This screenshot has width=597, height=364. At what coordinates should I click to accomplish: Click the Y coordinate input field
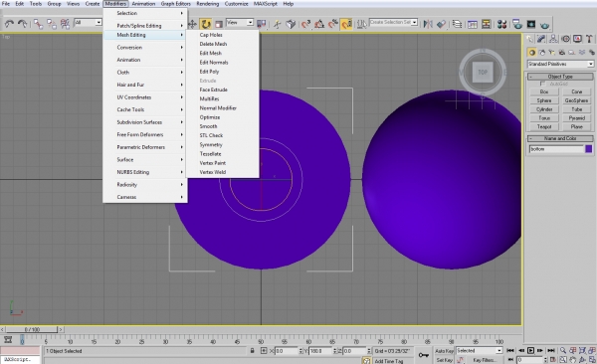tap(321, 351)
